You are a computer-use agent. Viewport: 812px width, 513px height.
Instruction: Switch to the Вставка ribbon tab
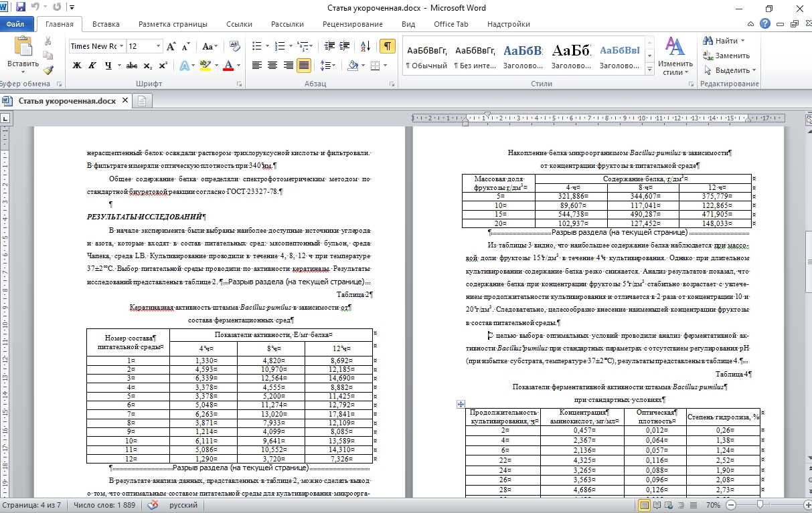tap(106, 24)
